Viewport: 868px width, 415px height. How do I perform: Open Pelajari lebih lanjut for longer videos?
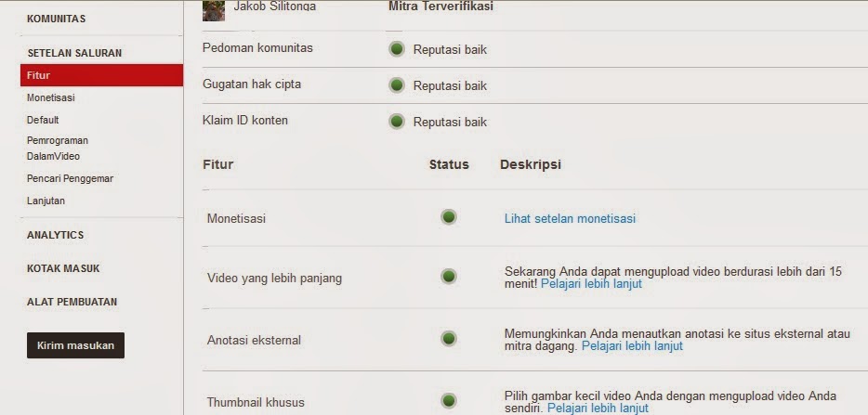tap(591, 284)
